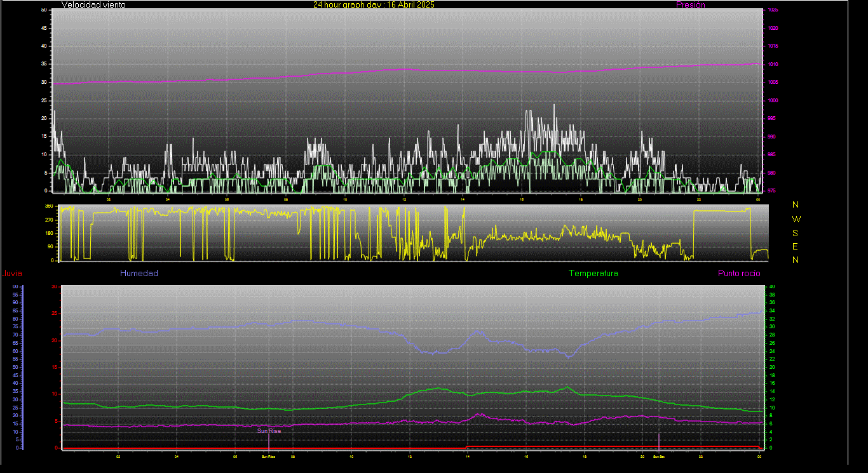Click the bottom "N" below the "E" letter
868x473 pixels.
click(796, 260)
